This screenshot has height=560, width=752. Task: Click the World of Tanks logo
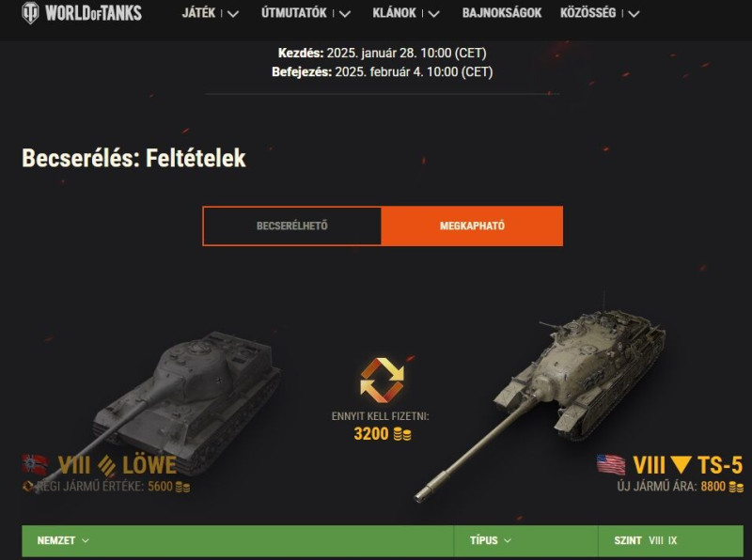point(82,13)
